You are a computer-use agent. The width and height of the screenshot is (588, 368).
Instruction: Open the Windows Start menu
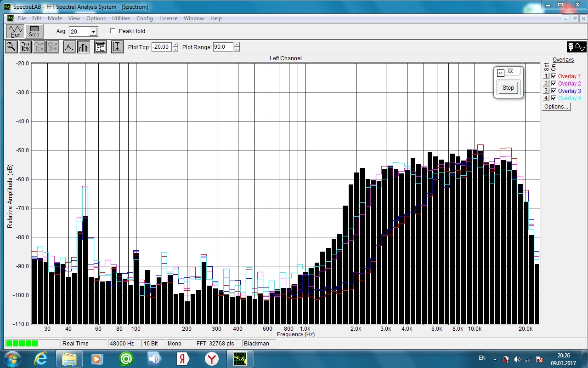[11, 358]
